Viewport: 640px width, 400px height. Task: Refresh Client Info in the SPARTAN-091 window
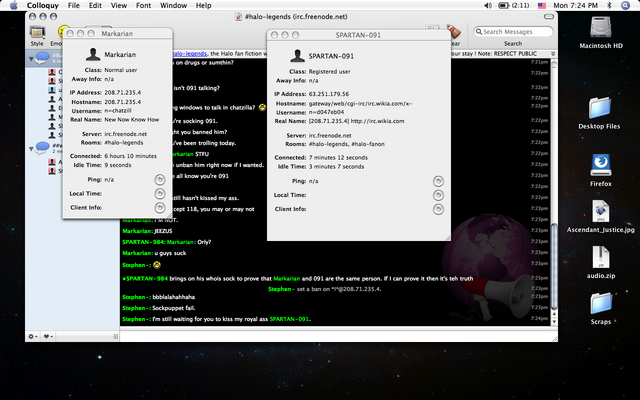click(x=438, y=209)
